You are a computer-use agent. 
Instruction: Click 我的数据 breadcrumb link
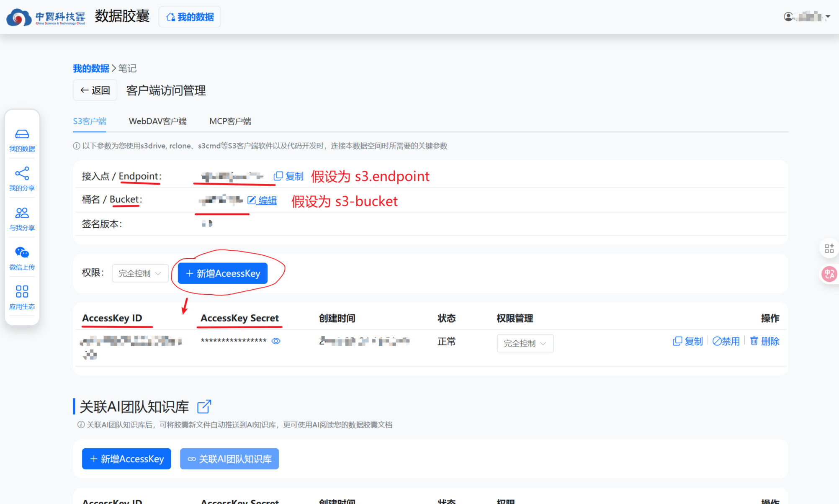[91, 68]
